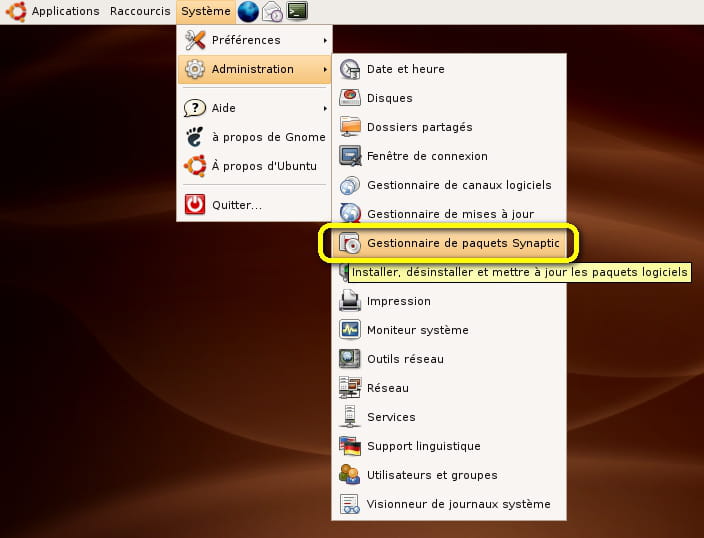Open the Terminal launcher icon in the panel
This screenshot has height=538, width=704.
[297, 11]
